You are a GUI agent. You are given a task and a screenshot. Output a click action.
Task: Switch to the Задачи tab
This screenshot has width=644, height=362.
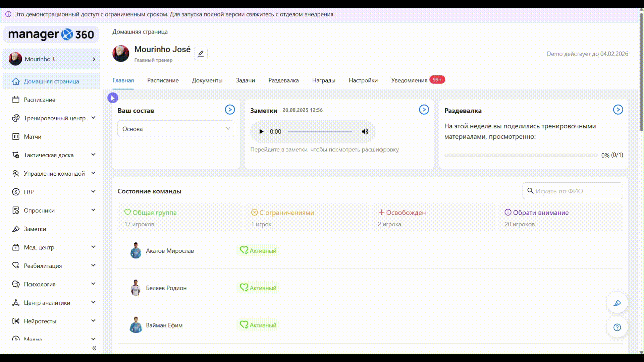(245, 80)
